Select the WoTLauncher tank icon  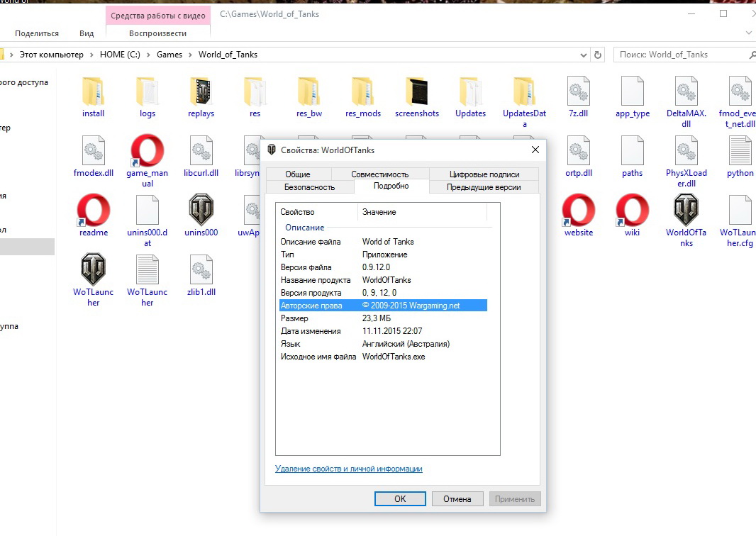pyautogui.click(x=93, y=269)
